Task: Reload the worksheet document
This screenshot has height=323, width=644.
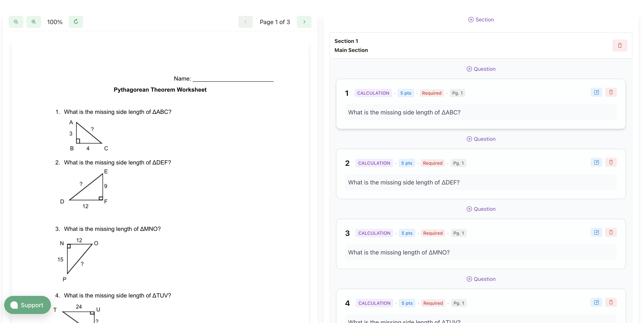Action: pyautogui.click(x=76, y=22)
